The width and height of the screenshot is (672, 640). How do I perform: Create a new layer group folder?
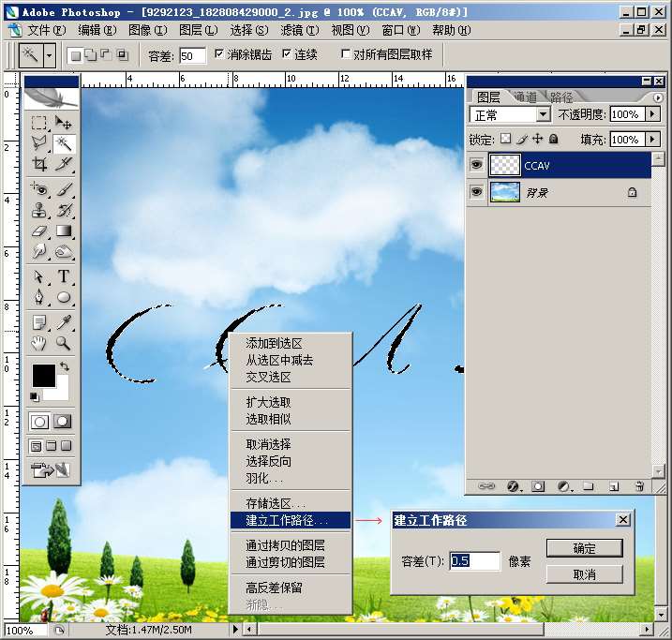[589, 486]
